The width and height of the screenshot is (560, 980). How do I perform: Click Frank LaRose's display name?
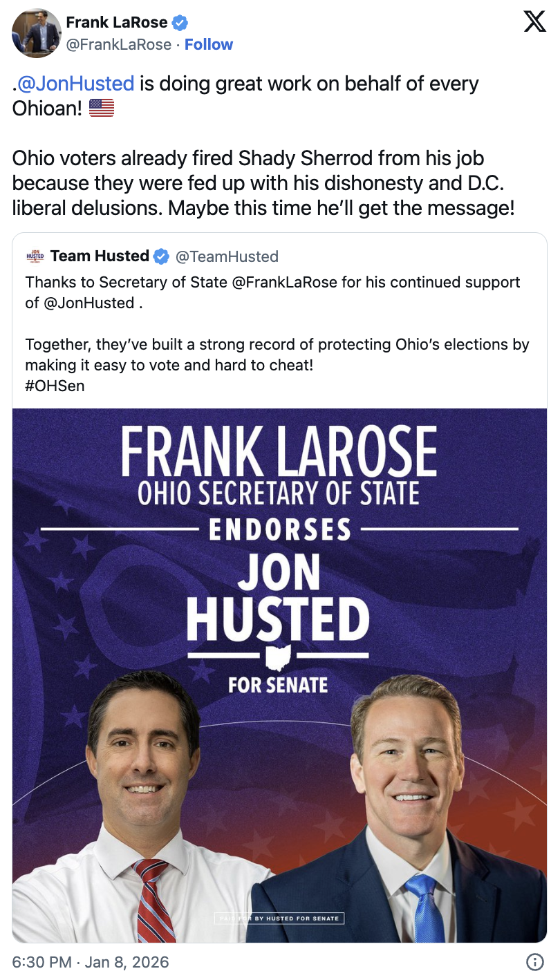pyautogui.click(x=116, y=21)
